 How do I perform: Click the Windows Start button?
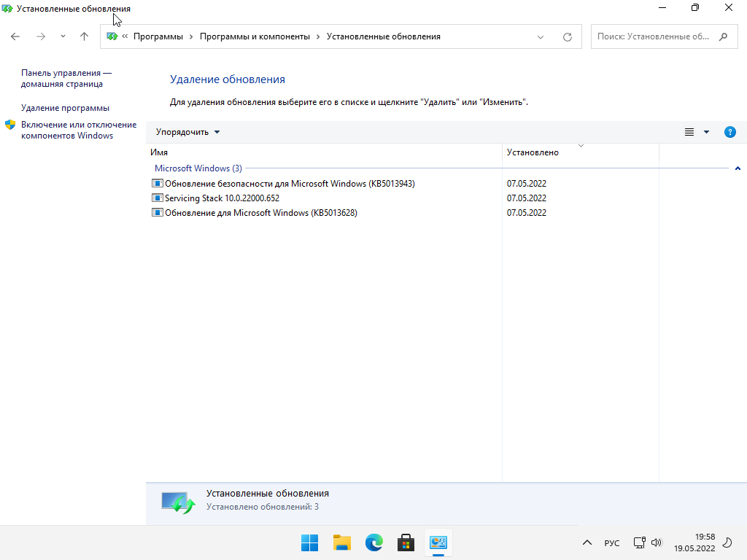[x=310, y=542]
